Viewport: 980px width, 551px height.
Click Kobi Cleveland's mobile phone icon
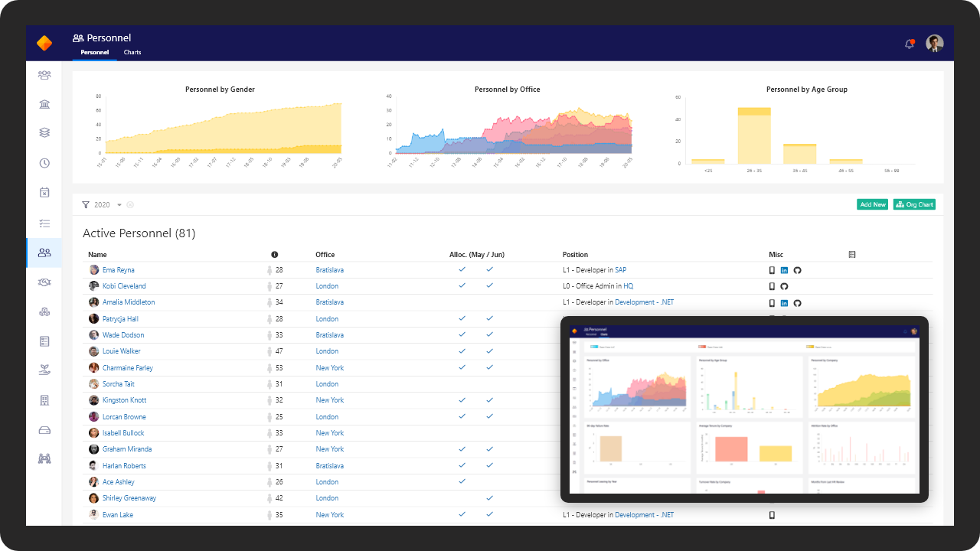(x=772, y=286)
